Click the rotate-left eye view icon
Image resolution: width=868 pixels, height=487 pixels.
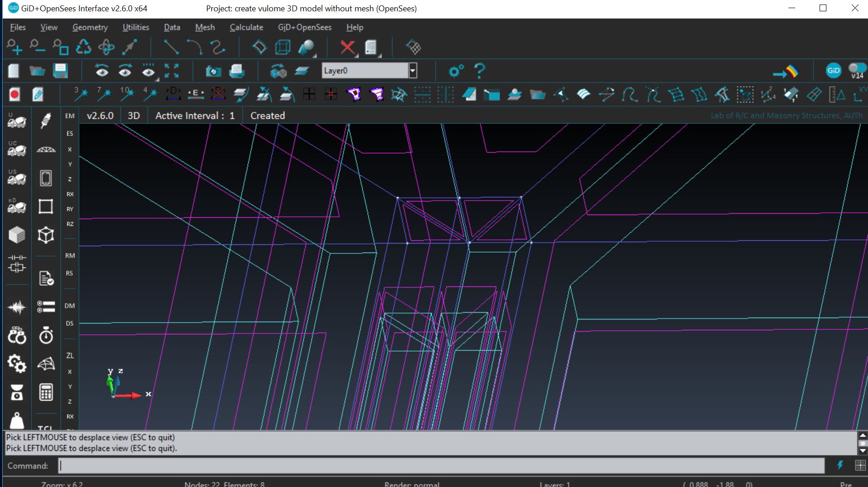102,71
